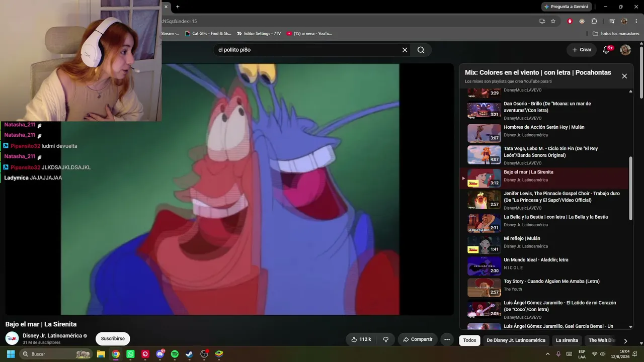
Task: Click the Suscribirse button
Action: click(x=113, y=339)
